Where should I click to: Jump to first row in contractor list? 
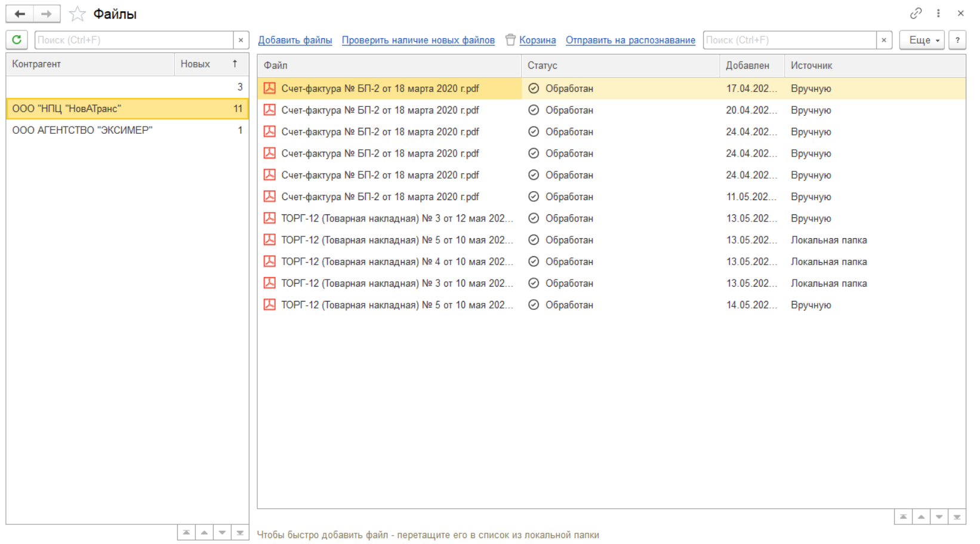point(186,532)
